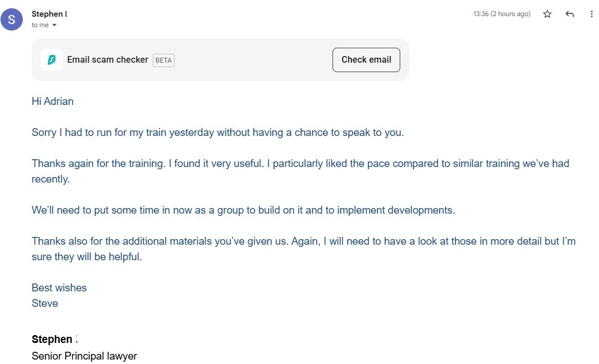The width and height of the screenshot is (599, 364).
Task: Open more actions with the vertical dots icon
Action: pos(591,14)
